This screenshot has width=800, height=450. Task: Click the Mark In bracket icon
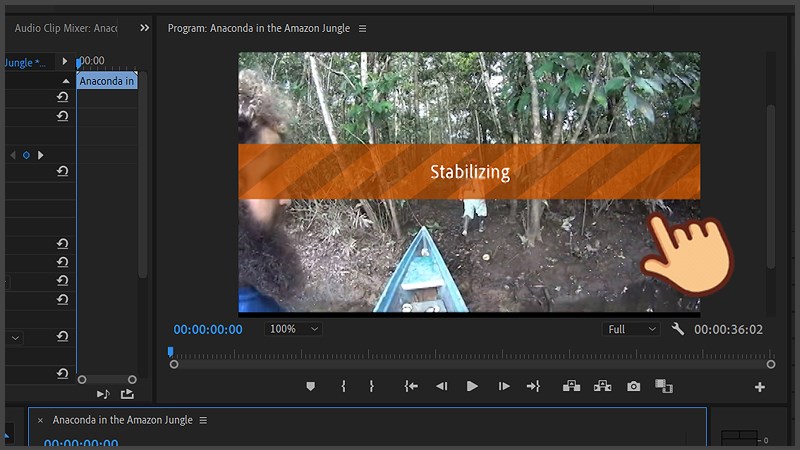tap(343, 386)
